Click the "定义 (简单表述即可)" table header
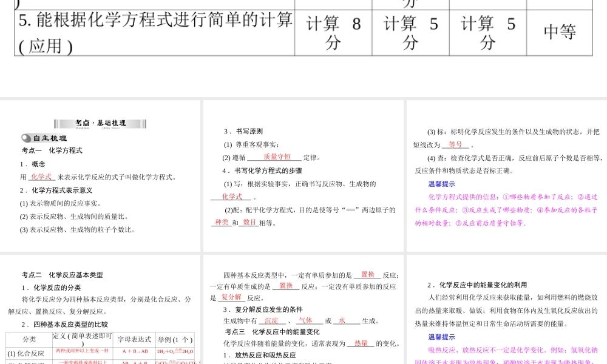The height and width of the screenshot is (364, 607). pyautogui.click(x=83, y=340)
